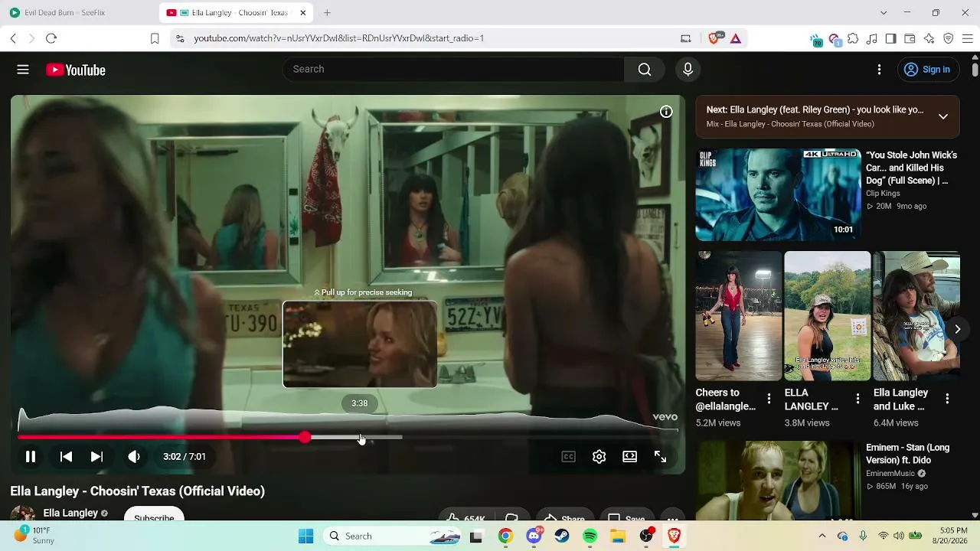
Task: Go to the previous video
Action: click(67, 457)
